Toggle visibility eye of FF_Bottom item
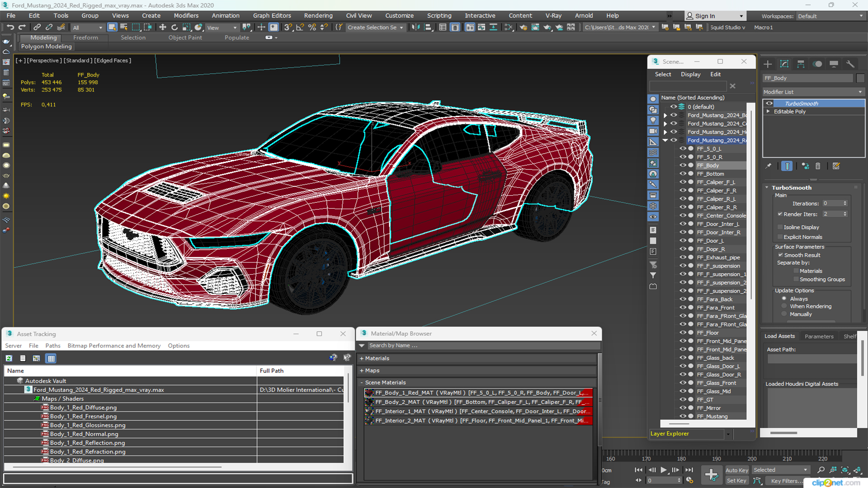868x488 pixels. [x=683, y=174]
